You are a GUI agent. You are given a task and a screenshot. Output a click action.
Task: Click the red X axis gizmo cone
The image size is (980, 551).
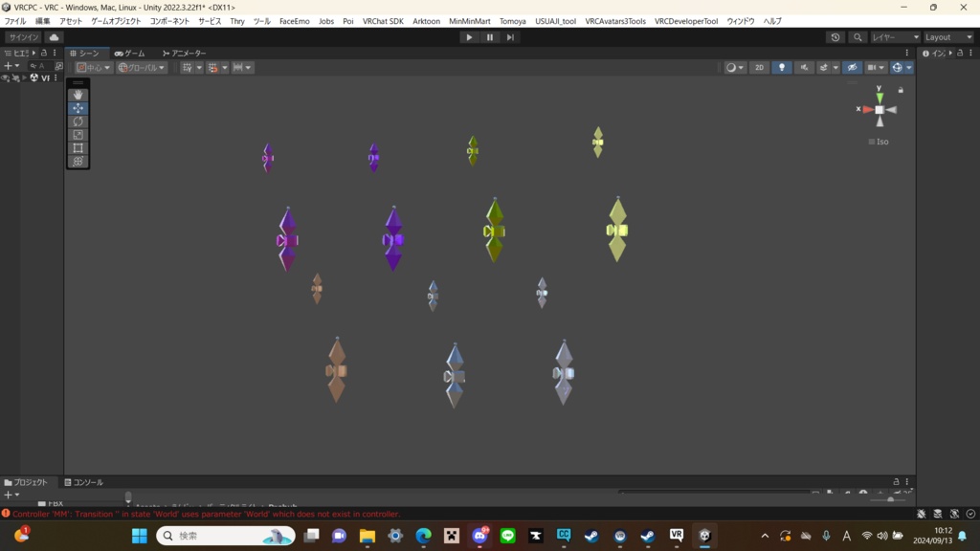(x=868, y=109)
